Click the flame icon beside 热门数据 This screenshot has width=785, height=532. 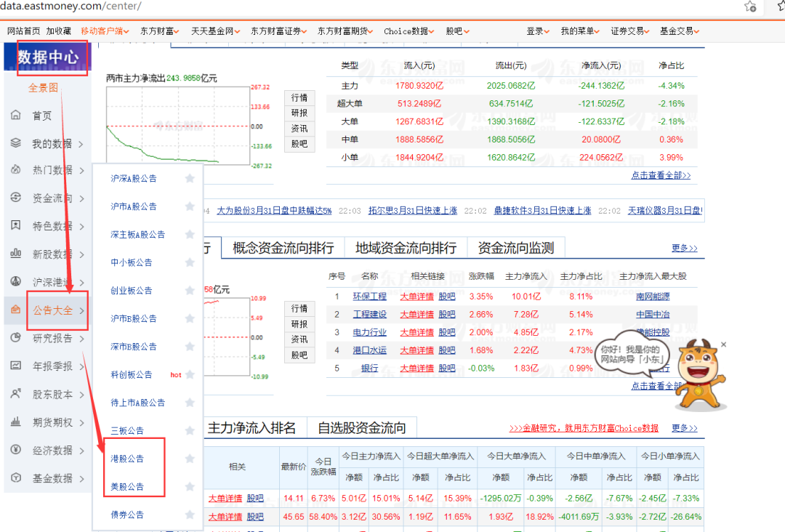[16, 169]
